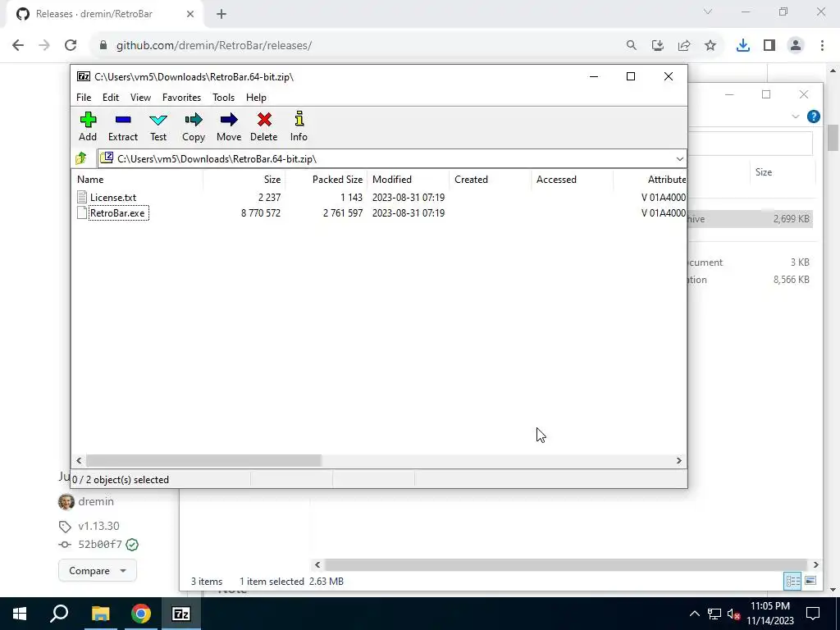This screenshot has height=630, width=840.
Task: Open File Explorer from the taskbar
Action: (x=100, y=614)
